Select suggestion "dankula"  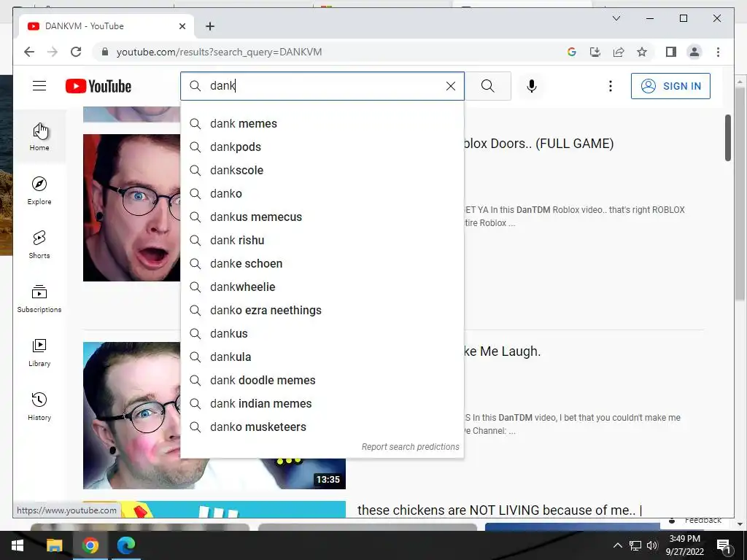pos(322,357)
